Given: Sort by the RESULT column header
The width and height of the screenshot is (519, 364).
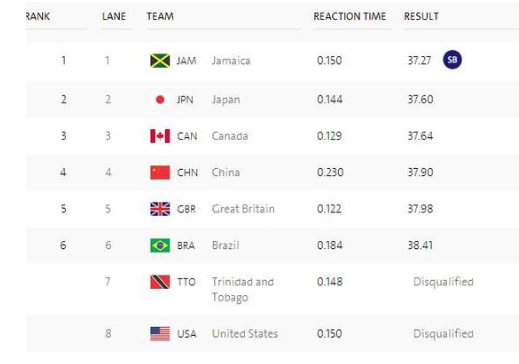Looking at the screenshot, I should pyautogui.click(x=421, y=16).
